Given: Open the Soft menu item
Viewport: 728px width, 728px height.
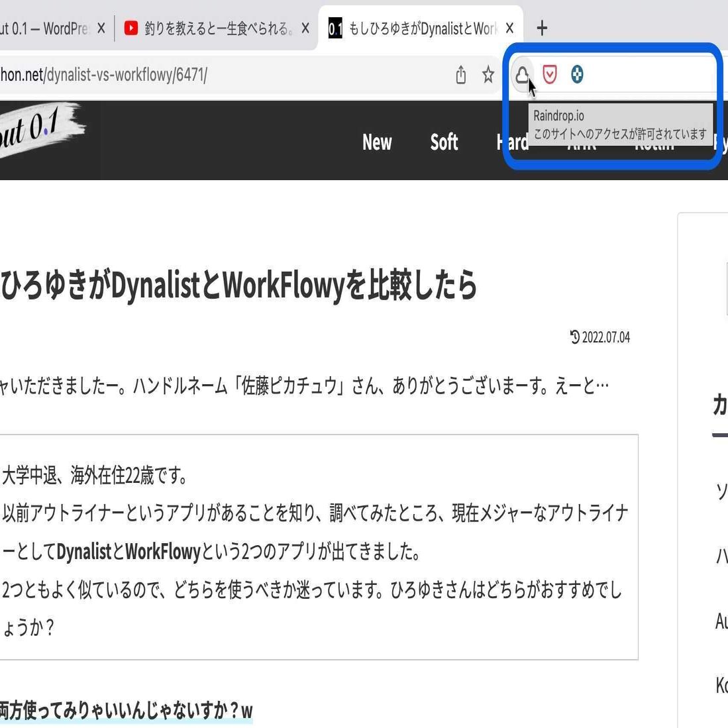Looking at the screenshot, I should [444, 142].
